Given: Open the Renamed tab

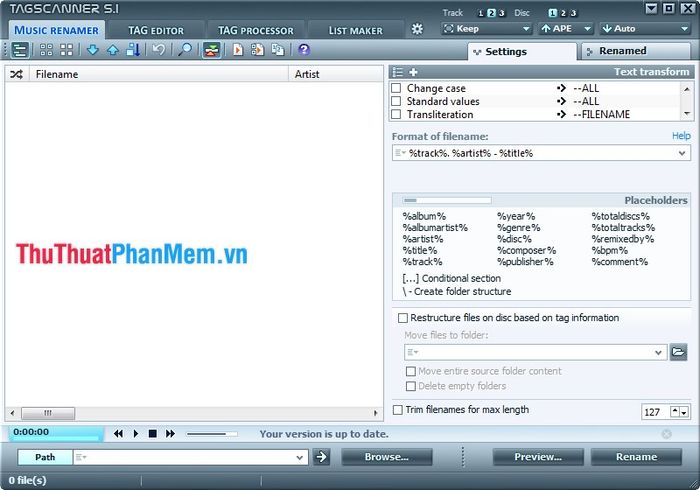Looking at the screenshot, I should click(x=636, y=51).
